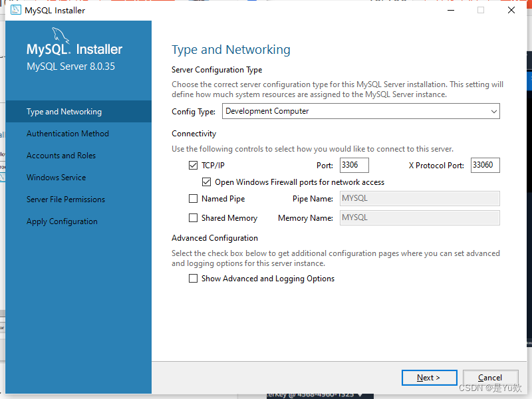The image size is (532, 399).
Task: Minimize the MySQL Installer window
Action: click(x=451, y=10)
